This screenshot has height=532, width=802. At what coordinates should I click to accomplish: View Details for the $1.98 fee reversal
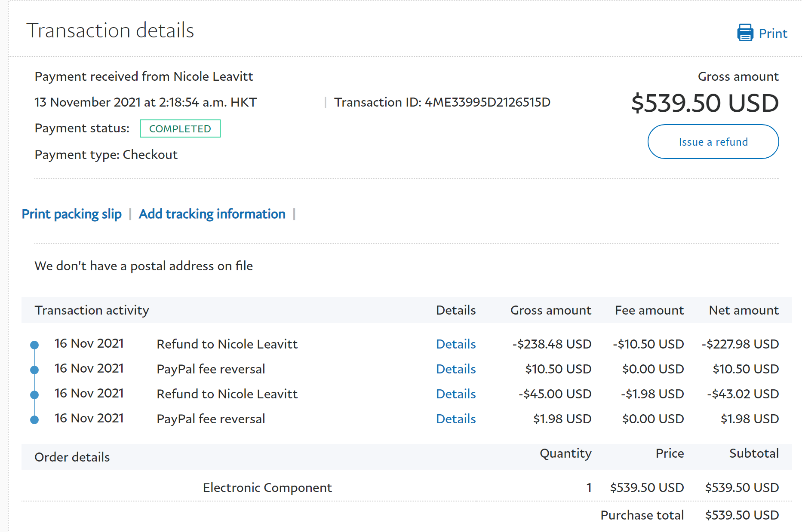pos(455,419)
